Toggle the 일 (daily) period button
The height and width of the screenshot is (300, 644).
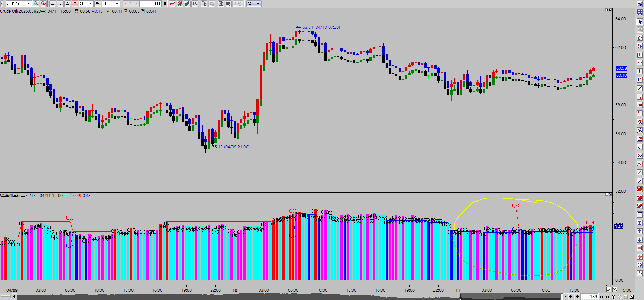(52, 3)
